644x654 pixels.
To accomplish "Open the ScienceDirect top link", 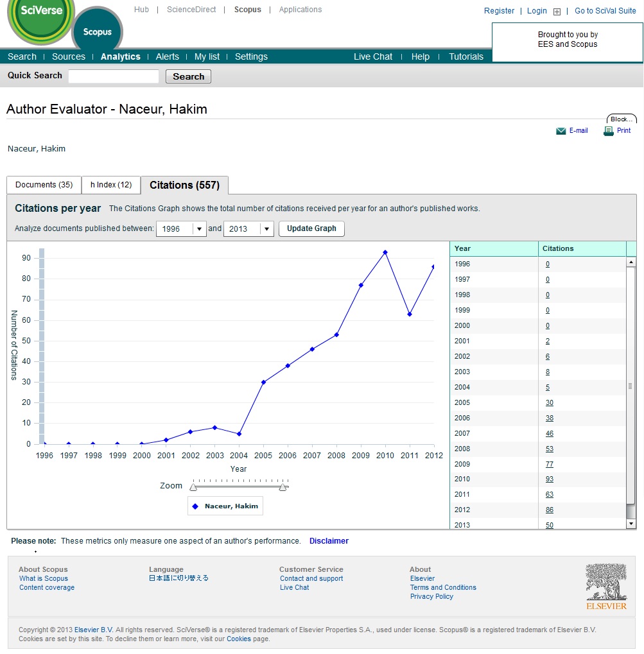I will coord(191,10).
